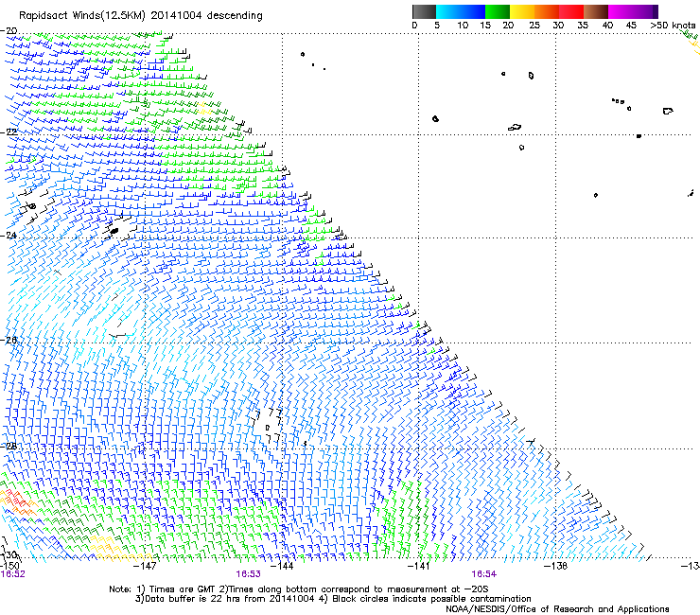Click the purple time label '16:52'
The image size is (700, 615).
pyautogui.click(x=13, y=574)
